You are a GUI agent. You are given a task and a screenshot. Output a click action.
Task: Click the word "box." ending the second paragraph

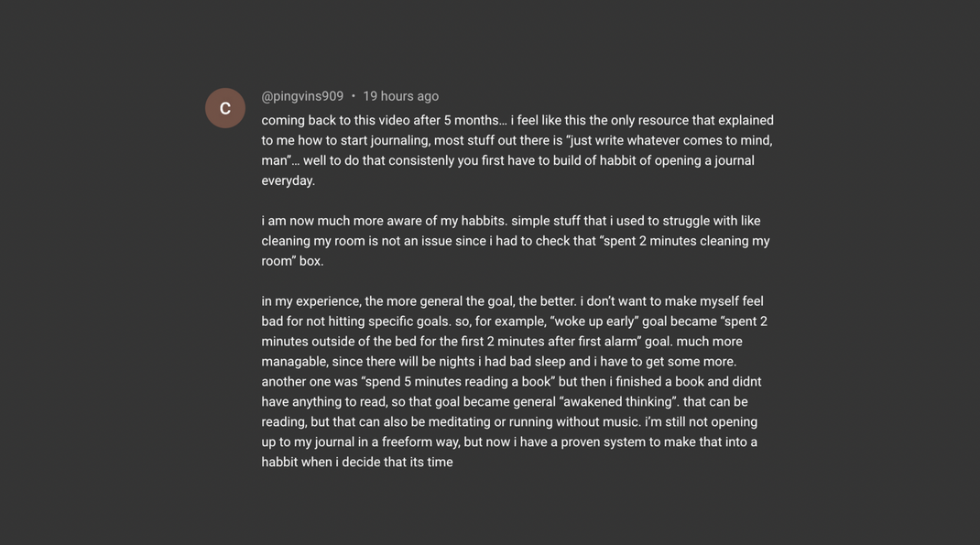[311, 261]
